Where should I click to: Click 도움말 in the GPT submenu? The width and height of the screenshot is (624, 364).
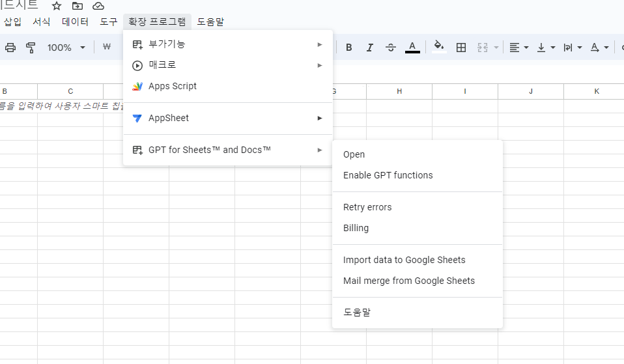pyautogui.click(x=418, y=313)
